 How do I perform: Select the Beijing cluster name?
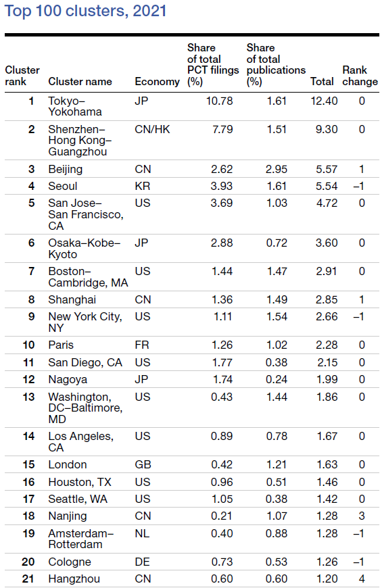click(66, 169)
